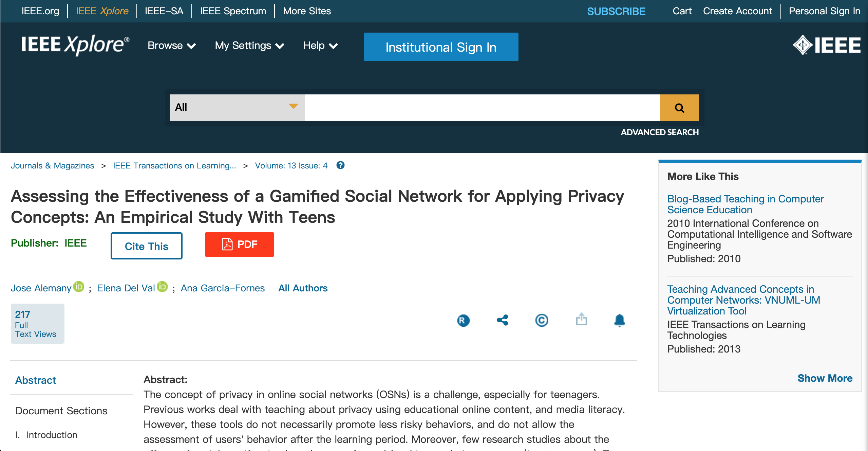Open Jose Alemany's ORCID icon

[x=79, y=287]
